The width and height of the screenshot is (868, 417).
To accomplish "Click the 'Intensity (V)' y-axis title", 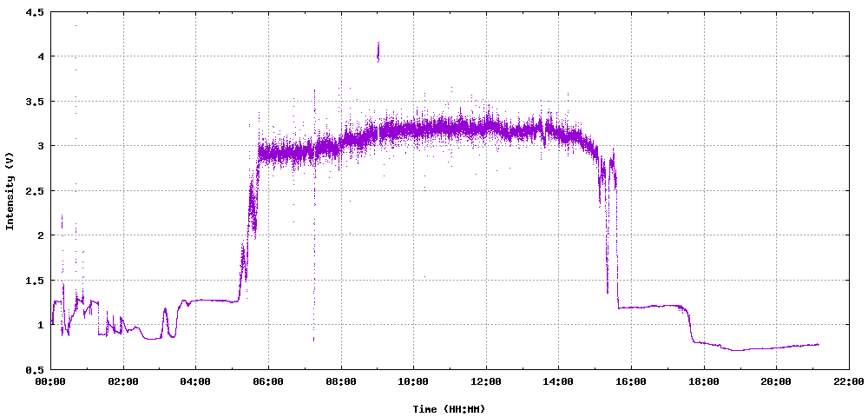I will (x=9, y=190).
